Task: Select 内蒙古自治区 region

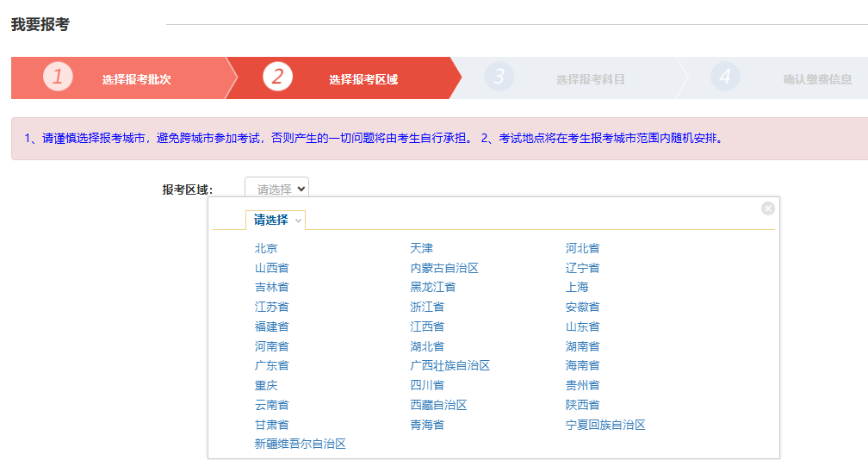Action: 443,268
